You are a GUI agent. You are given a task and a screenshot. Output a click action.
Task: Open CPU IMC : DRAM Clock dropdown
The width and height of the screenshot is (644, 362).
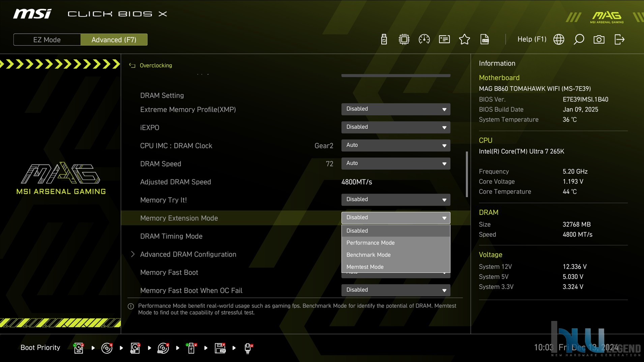tap(396, 145)
